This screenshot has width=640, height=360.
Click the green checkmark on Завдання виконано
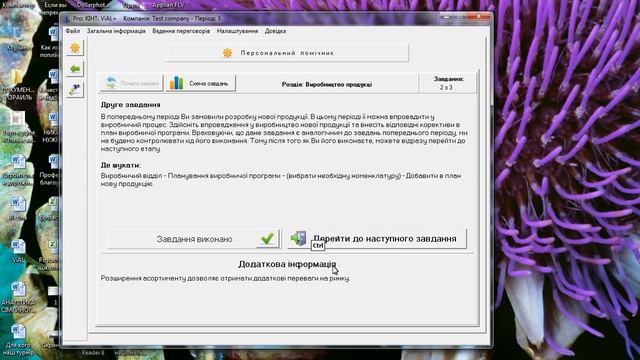[x=268, y=239]
